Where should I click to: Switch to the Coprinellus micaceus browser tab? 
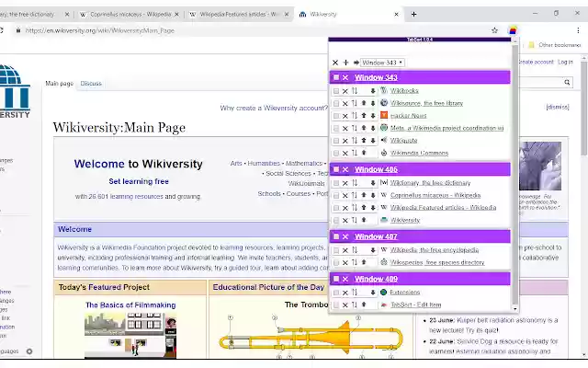tap(130, 15)
